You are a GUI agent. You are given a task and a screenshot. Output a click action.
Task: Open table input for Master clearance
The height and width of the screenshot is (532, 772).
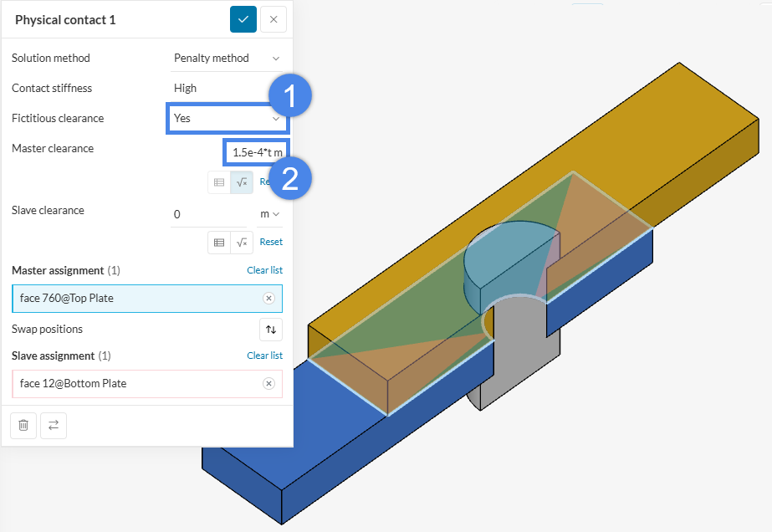click(x=219, y=182)
